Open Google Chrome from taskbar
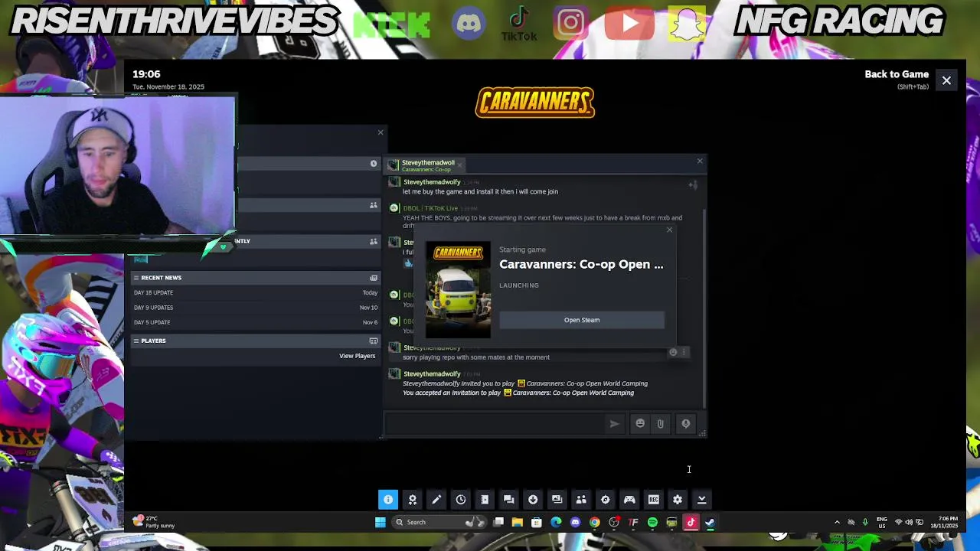 point(595,523)
